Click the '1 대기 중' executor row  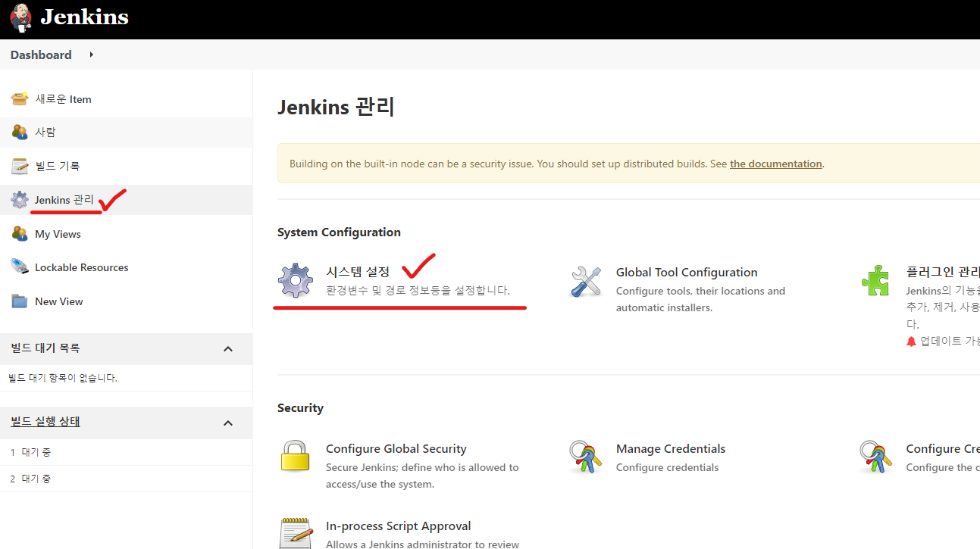[x=126, y=452]
